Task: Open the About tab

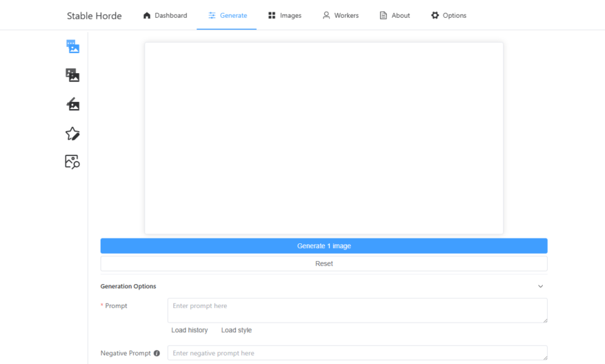Action: 395,15
